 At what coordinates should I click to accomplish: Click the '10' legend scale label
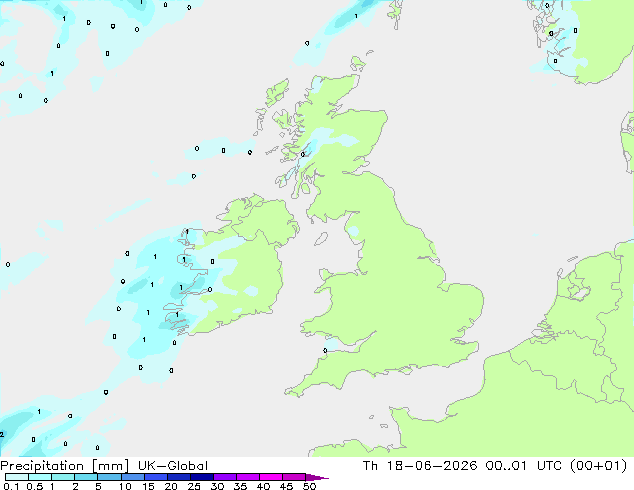tap(125, 486)
